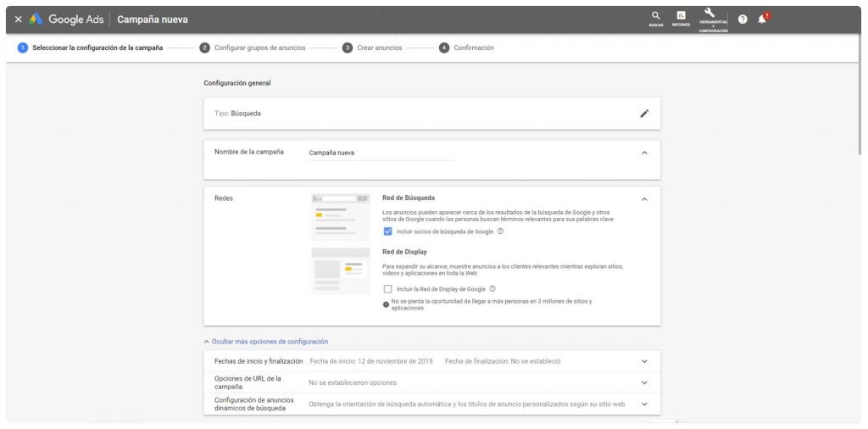Show help for Google search partners

(x=500, y=231)
